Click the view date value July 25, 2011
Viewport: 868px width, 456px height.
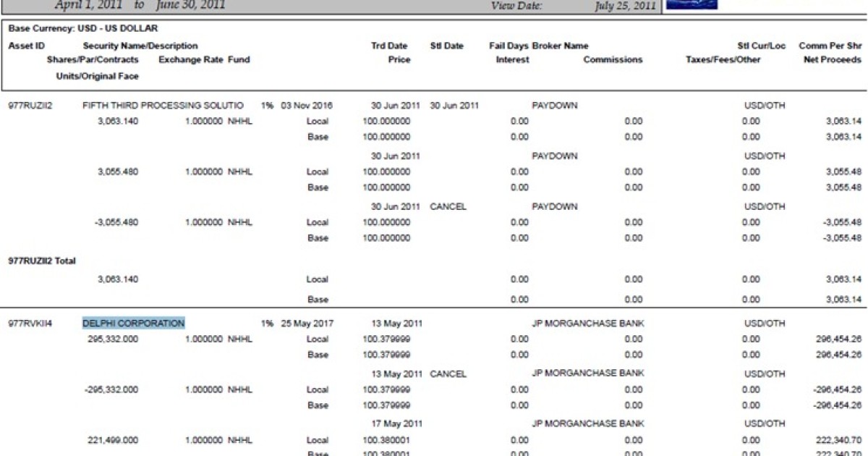click(626, 6)
